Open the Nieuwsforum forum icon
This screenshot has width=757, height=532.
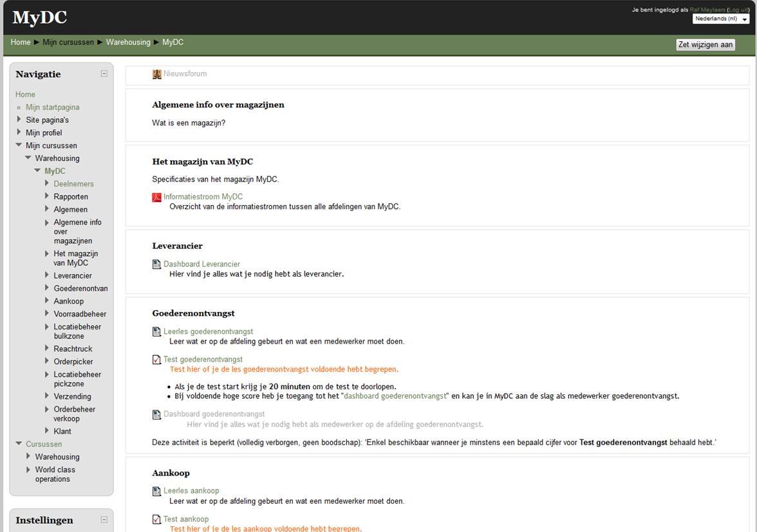pos(157,74)
